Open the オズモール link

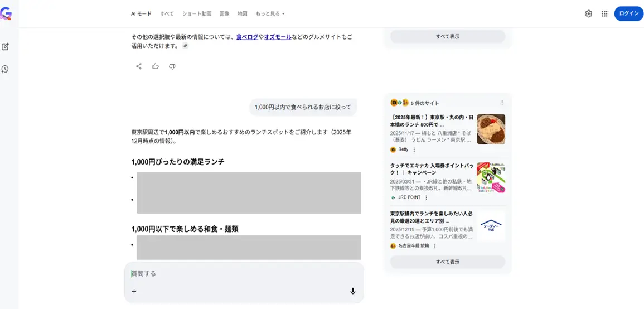click(x=278, y=37)
